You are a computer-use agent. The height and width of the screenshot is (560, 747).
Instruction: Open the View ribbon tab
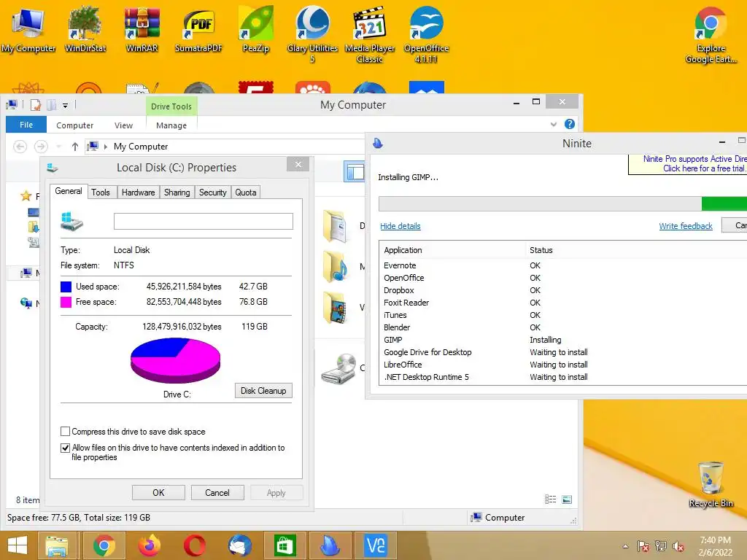[123, 125]
